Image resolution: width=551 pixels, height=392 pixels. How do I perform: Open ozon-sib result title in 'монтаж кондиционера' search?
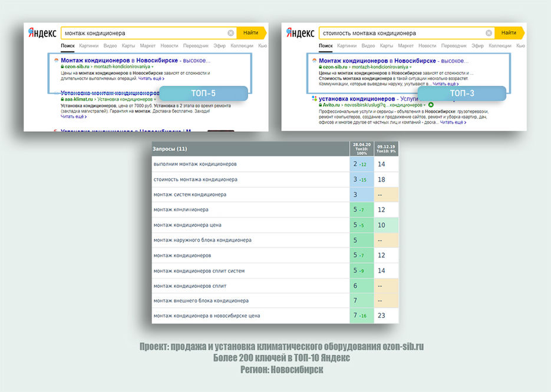[136, 61]
